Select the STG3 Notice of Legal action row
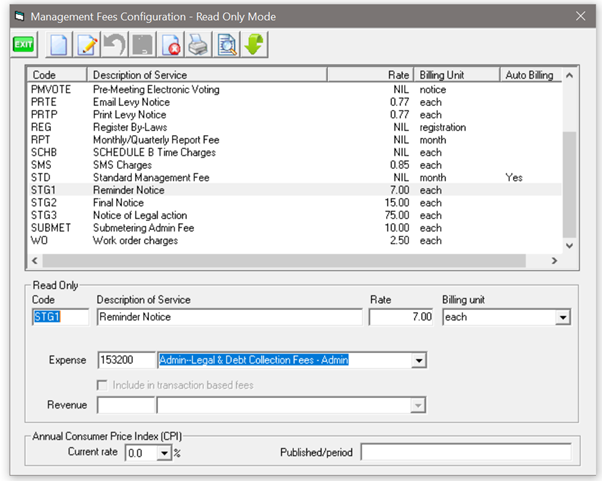This screenshot has width=602, height=481. 295,215
